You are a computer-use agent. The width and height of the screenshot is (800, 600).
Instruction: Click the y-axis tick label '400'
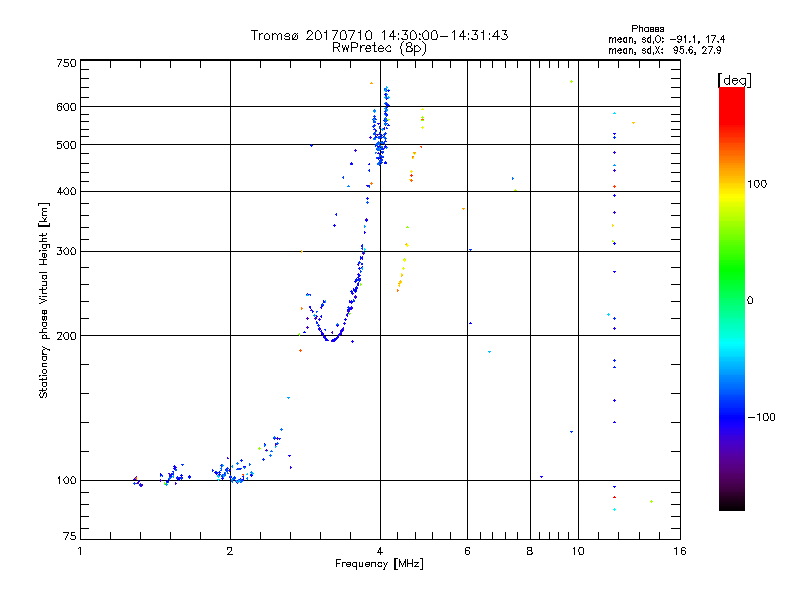coord(66,191)
